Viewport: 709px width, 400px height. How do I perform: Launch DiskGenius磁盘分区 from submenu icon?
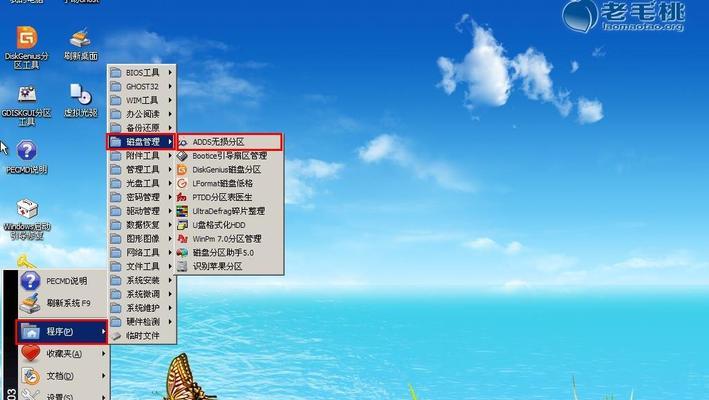182,169
